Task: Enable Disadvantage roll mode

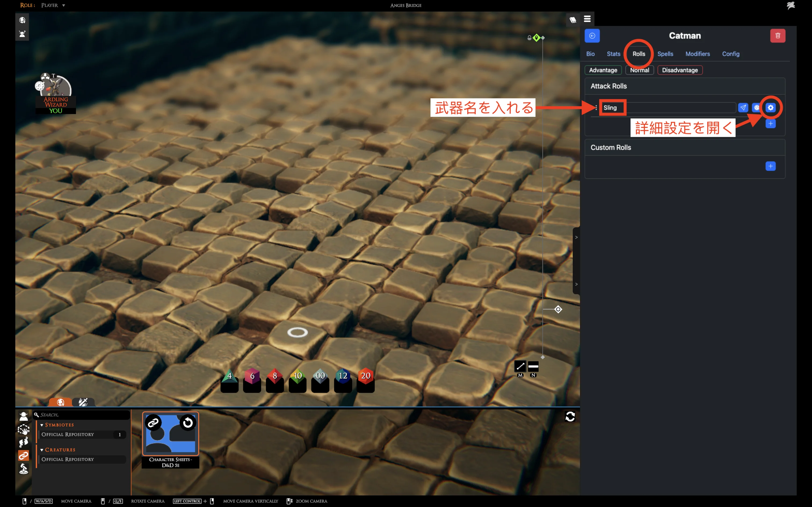Action: click(x=680, y=70)
